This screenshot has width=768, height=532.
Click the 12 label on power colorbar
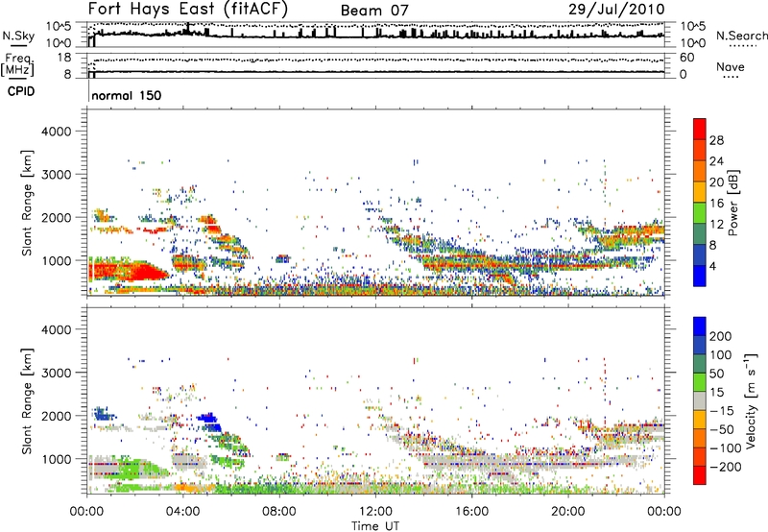(x=716, y=224)
